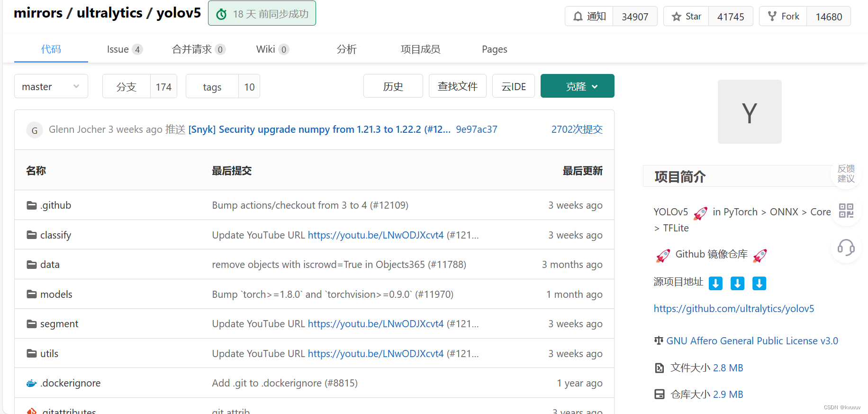Click the .github folder icon

(32, 205)
